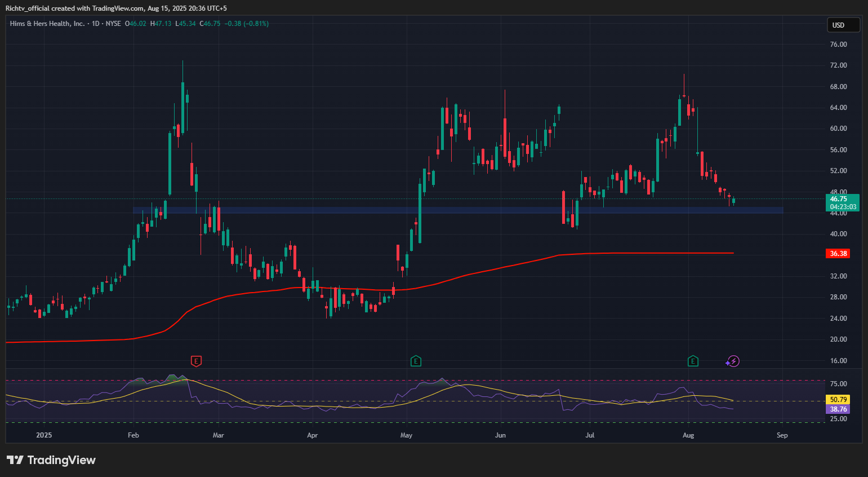
Task: Open the USD currency selector
Action: [x=843, y=25]
